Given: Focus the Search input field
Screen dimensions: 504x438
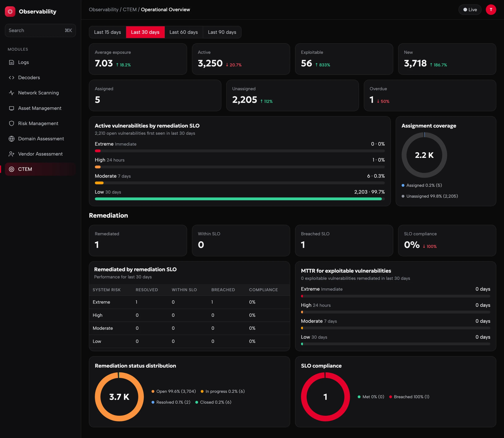Looking at the screenshot, I should tap(40, 30).
